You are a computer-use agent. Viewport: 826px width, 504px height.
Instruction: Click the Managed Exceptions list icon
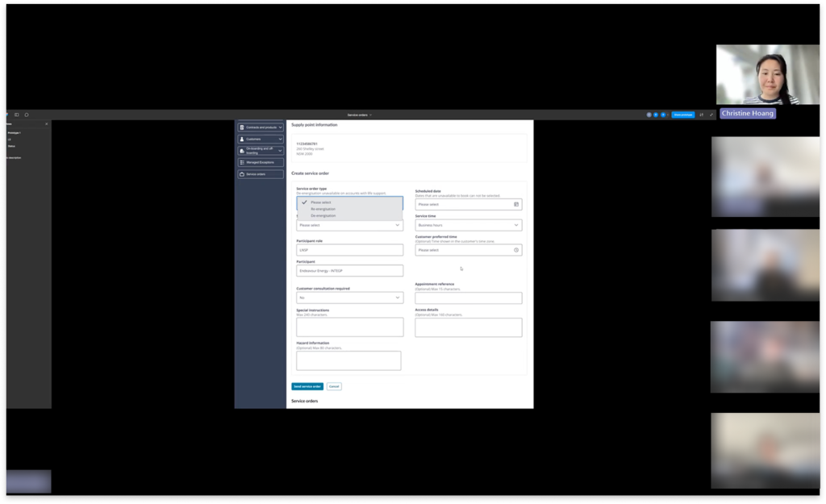coord(242,162)
